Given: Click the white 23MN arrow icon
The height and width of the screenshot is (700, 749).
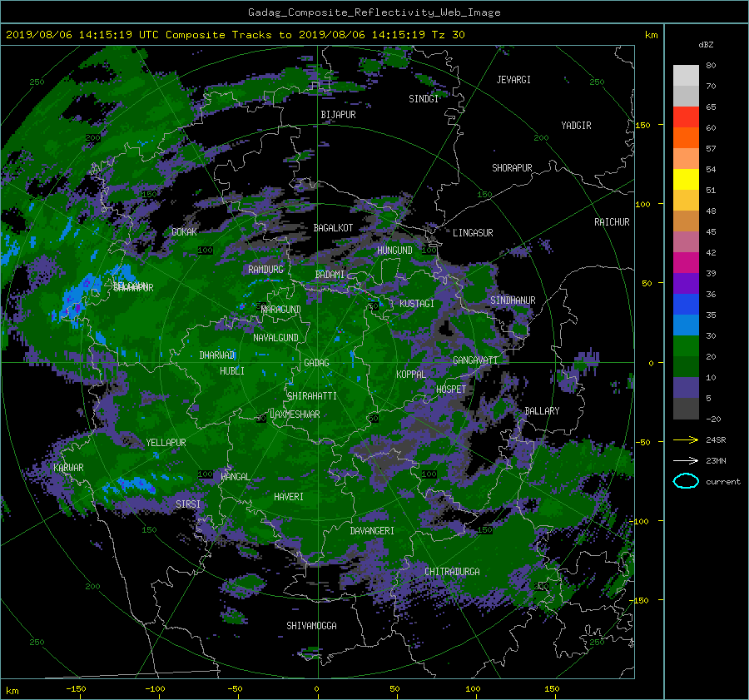Looking at the screenshot, I should (x=686, y=460).
